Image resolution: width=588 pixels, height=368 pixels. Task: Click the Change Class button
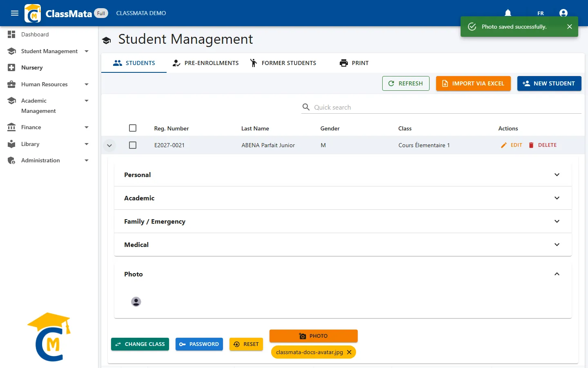140,344
